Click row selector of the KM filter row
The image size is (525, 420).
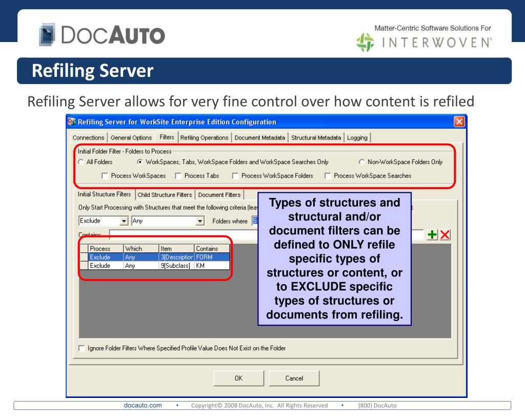(84, 266)
